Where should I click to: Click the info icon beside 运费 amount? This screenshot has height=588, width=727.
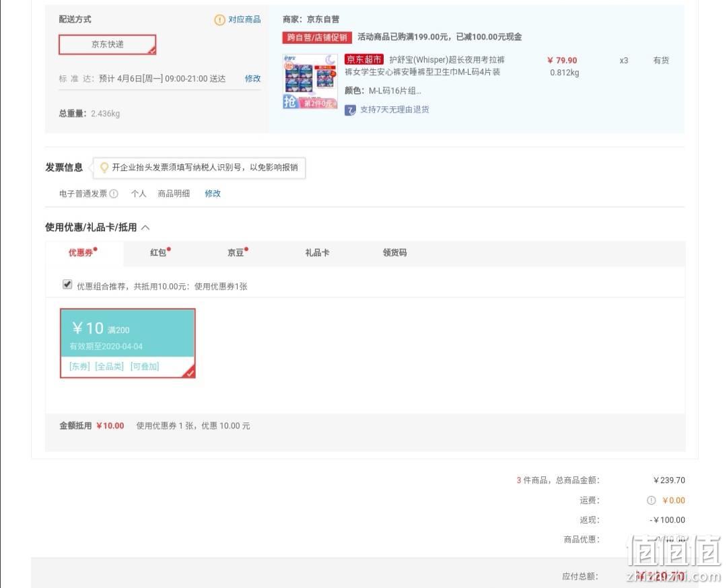[x=652, y=501]
